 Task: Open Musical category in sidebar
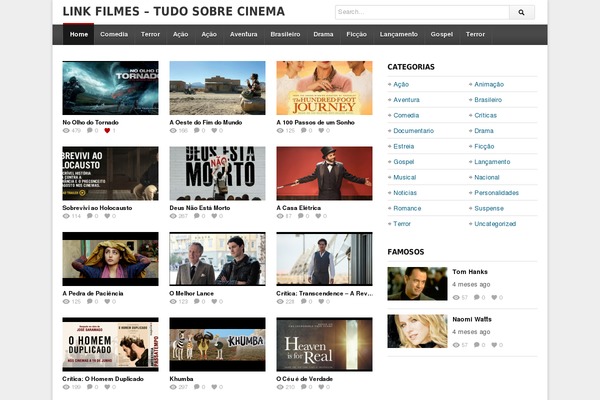(404, 177)
